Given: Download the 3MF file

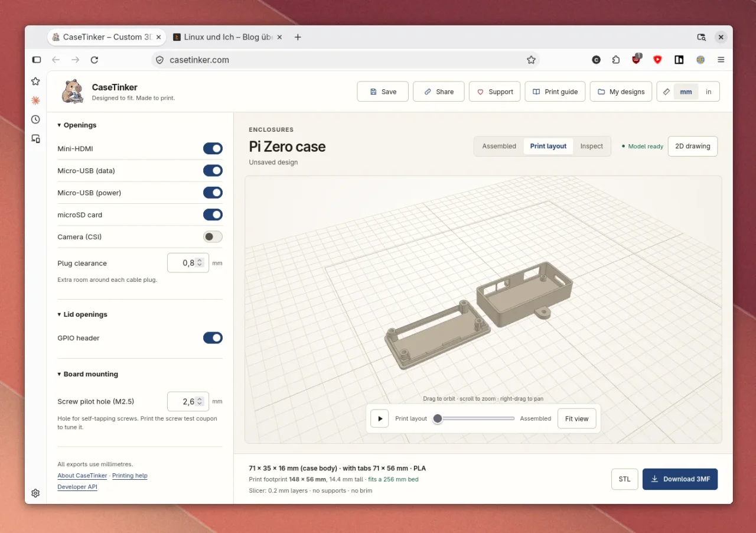Looking at the screenshot, I should pyautogui.click(x=680, y=479).
